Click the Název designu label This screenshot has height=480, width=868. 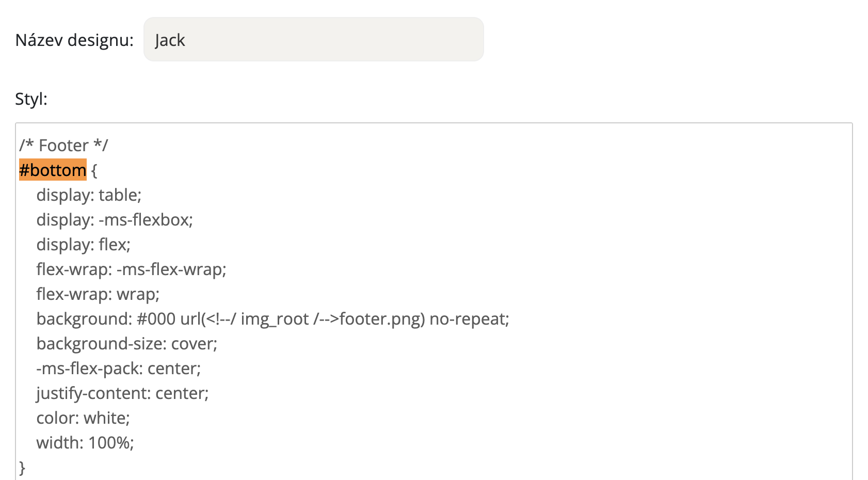coord(74,40)
